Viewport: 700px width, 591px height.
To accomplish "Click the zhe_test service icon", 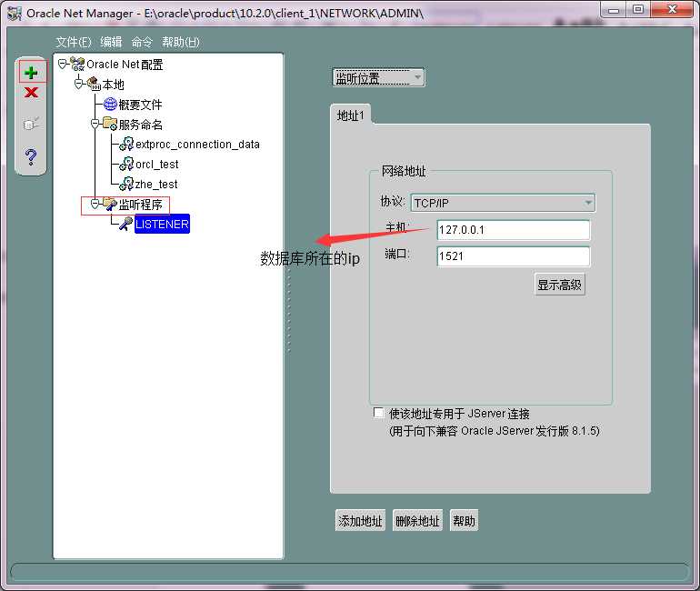I will (126, 184).
